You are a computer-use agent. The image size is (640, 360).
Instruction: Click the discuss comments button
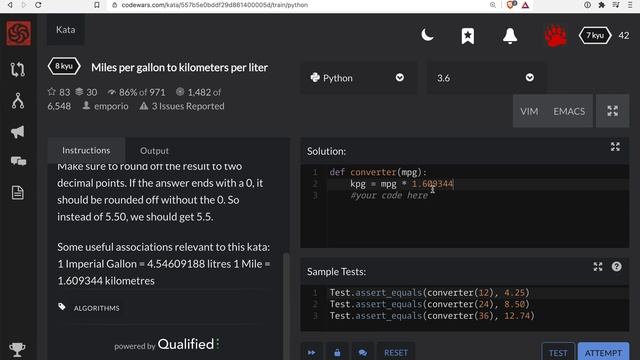click(362, 352)
